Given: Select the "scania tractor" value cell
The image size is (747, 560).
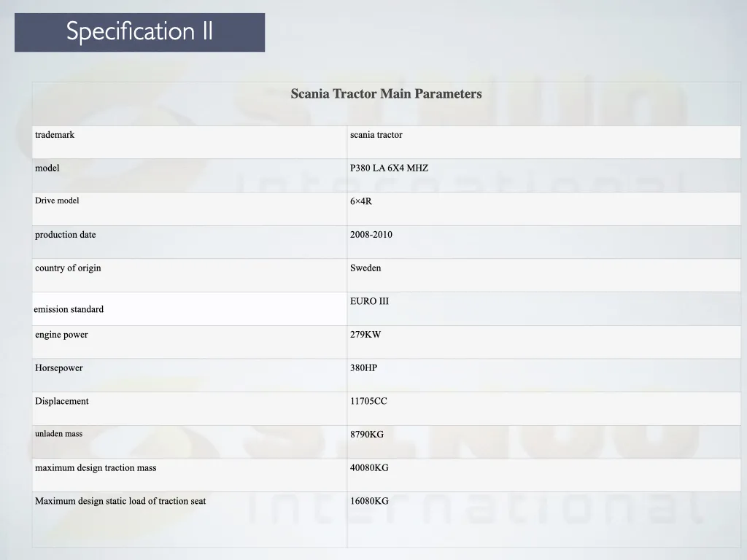Looking at the screenshot, I should 376,135.
